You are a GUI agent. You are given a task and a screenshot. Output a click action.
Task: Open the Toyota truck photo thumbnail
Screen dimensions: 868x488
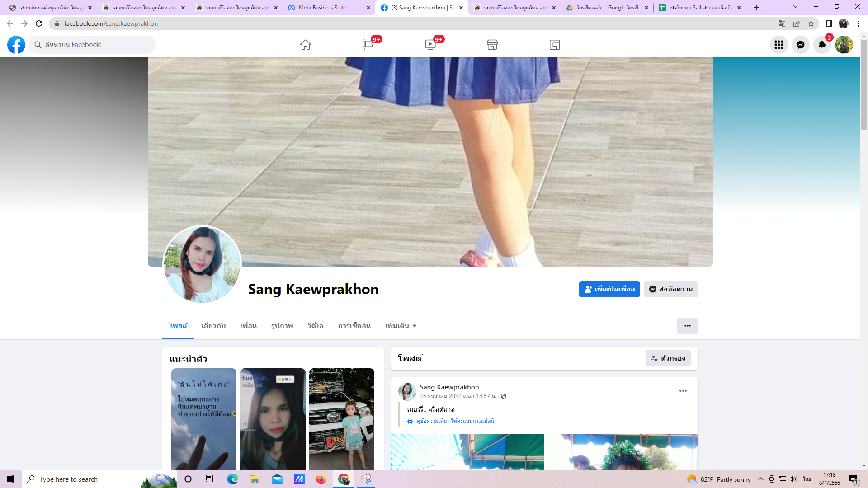pyautogui.click(x=341, y=419)
